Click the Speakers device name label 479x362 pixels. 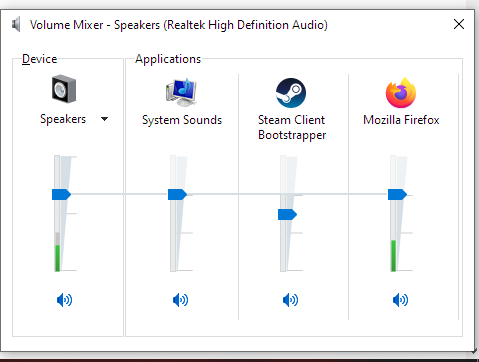63,119
